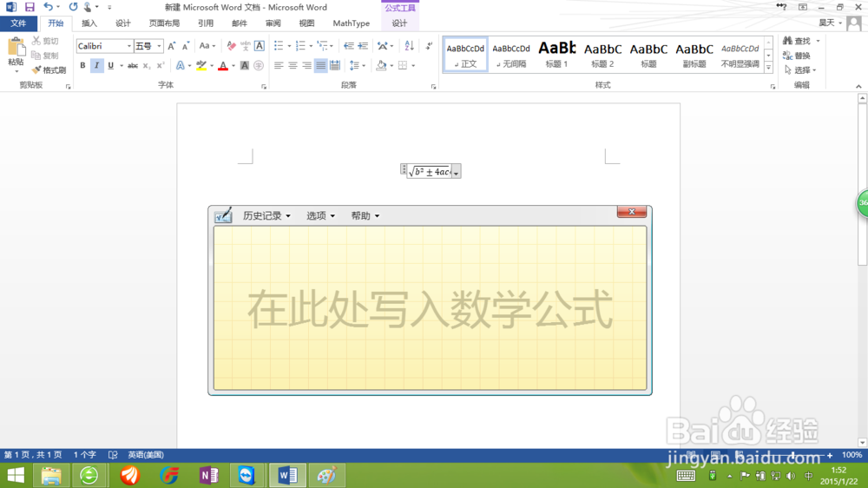The width and height of the screenshot is (868, 488).
Task: Apply superscript formatting
Action: point(161,65)
